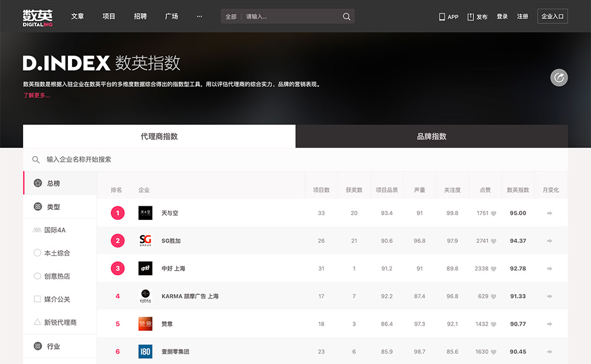Click the round share button in banner
This screenshot has height=364, width=591.
click(x=559, y=77)
